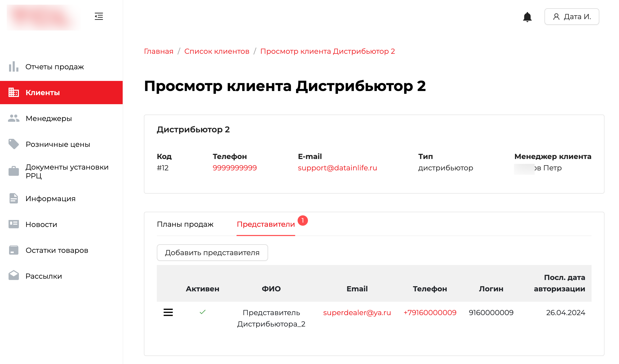The width and height of the screenshot is (619, 364).
Task: Click the Отчеты продаж bar chart icon
Action: point(13,67)
